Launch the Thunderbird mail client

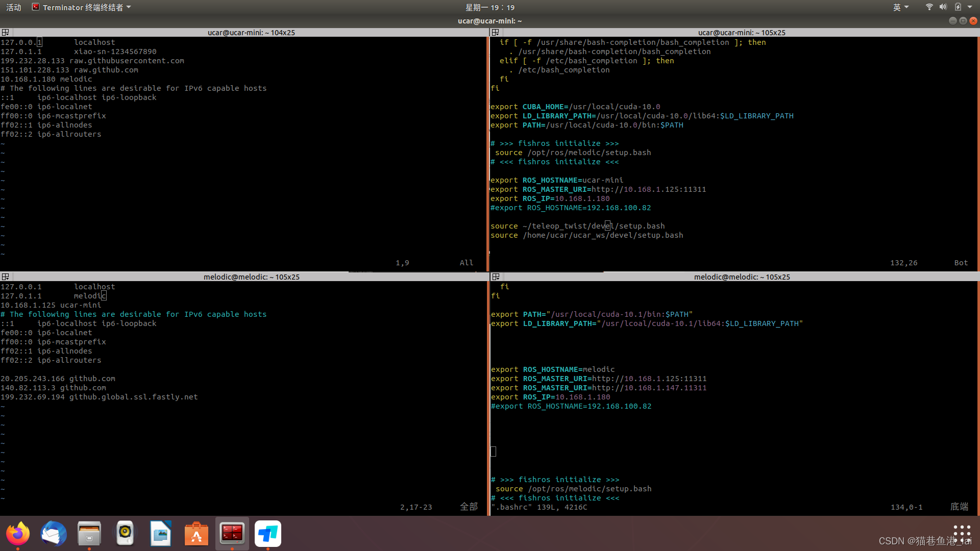coord(54,534)
